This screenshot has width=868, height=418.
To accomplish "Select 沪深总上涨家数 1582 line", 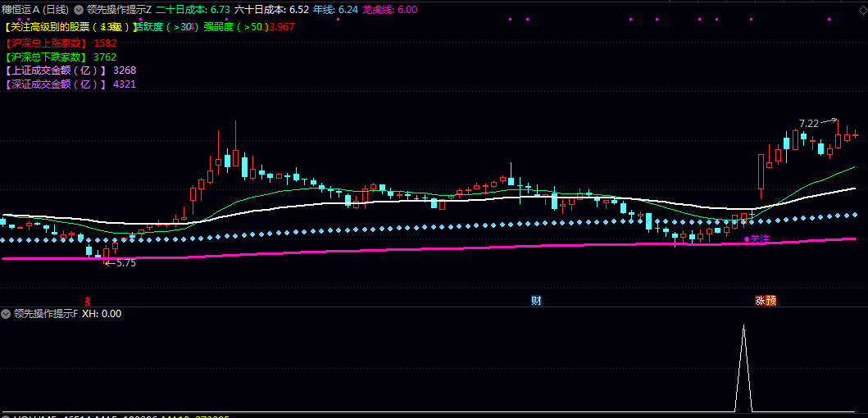I will (x=60, y=43).
